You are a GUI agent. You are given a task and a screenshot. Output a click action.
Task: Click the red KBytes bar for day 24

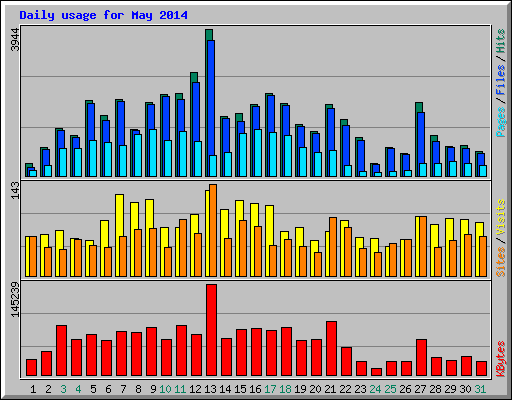tap(376, 372)
